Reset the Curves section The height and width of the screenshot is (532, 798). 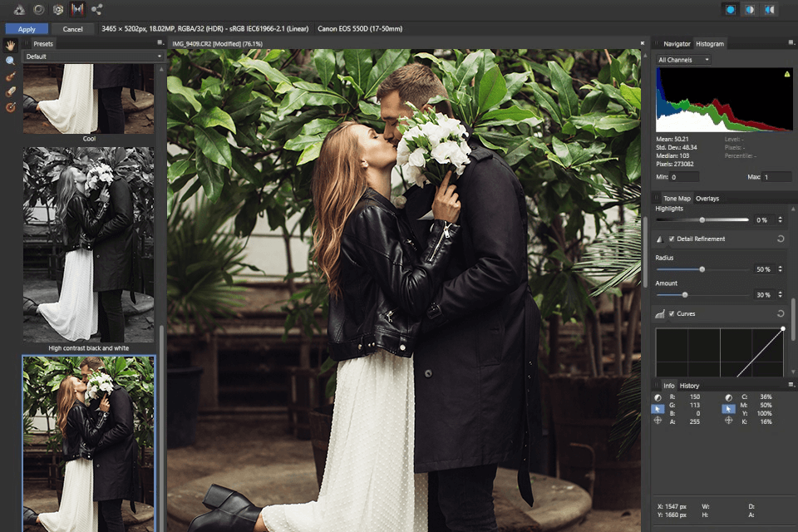point(781,313)
